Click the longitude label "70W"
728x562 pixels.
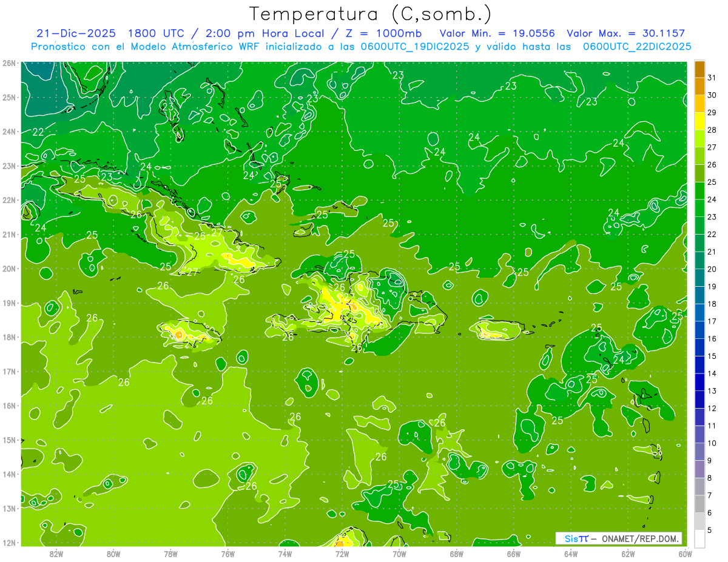tap(399, 554)
